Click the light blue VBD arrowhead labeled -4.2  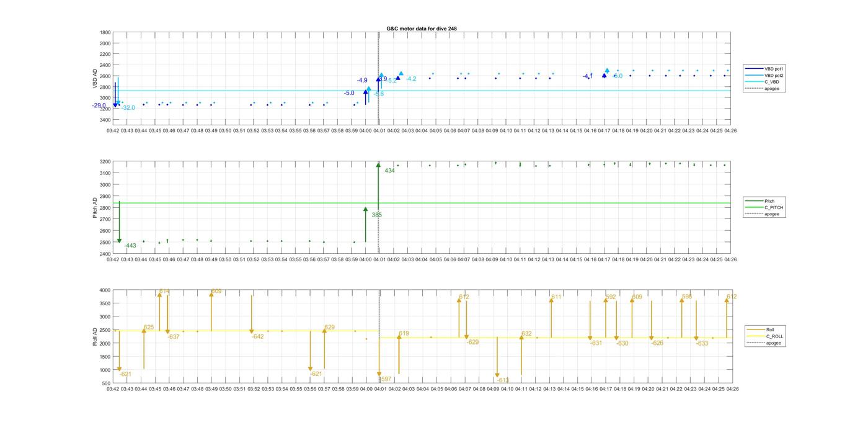401,74
